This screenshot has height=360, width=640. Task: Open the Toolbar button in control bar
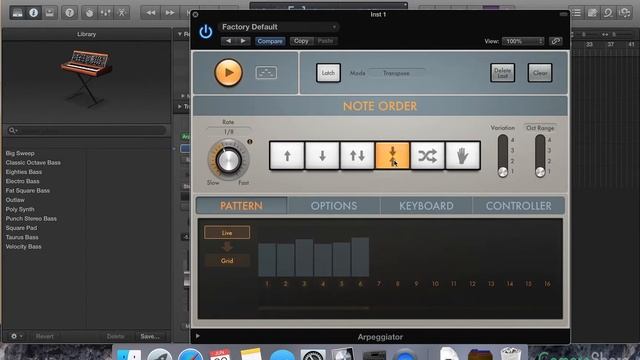coord(49,13)
